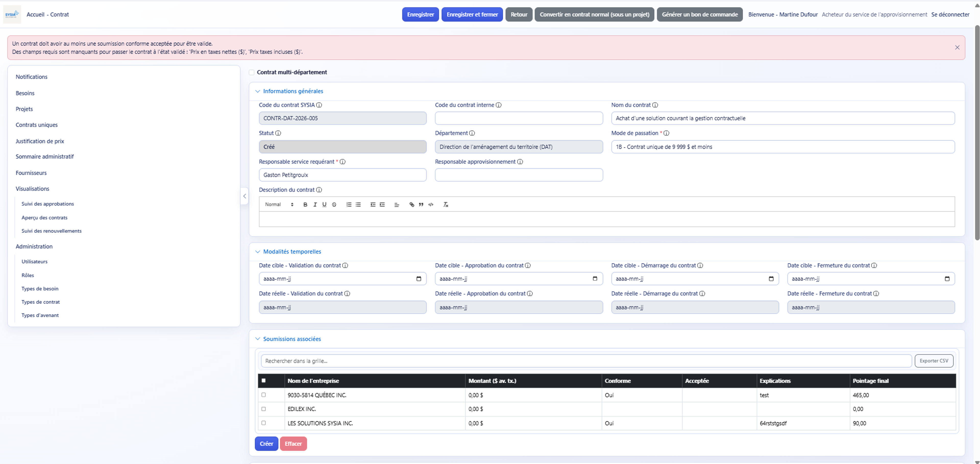Export the submissions grid to CSV
The image size is (980, 464).
point(934,361)
